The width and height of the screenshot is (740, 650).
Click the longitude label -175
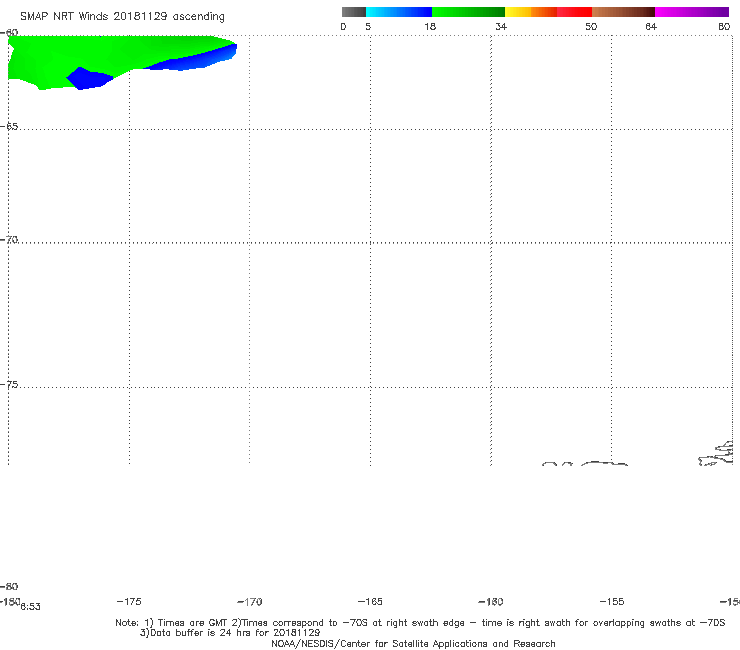[x=129, y=601]
